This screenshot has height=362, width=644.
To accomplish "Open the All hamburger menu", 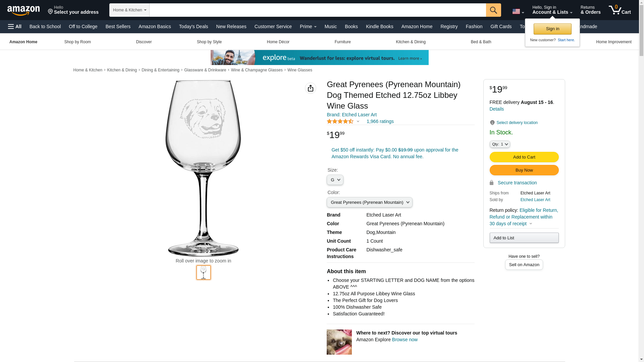I will pyautogui.click(x=15, y=26).
